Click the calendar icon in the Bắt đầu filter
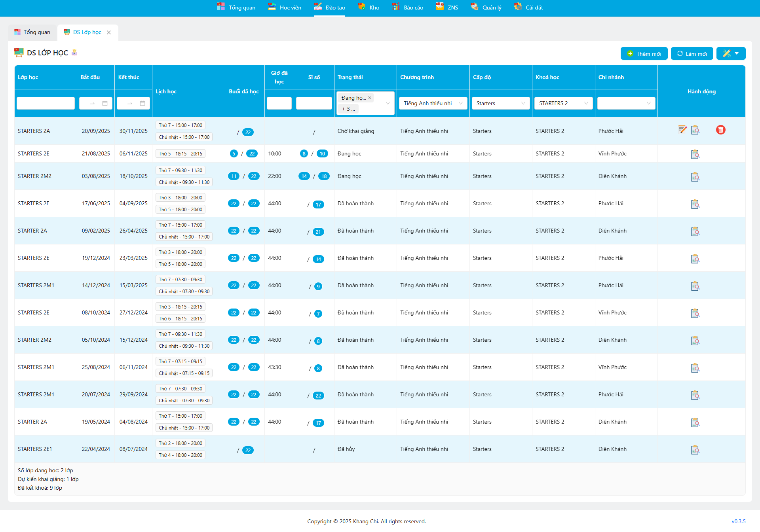This screenshot has height=532, width=760. (x=105, y=103)
